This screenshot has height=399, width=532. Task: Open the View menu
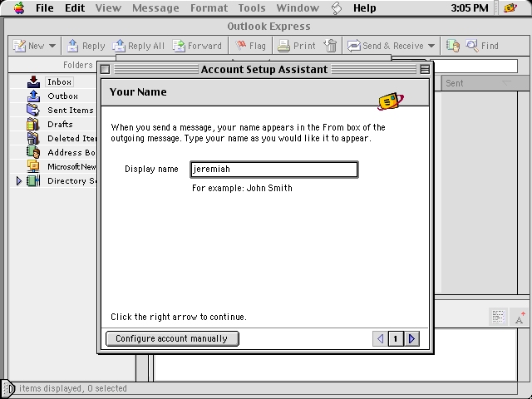click(x=108, y=7)
